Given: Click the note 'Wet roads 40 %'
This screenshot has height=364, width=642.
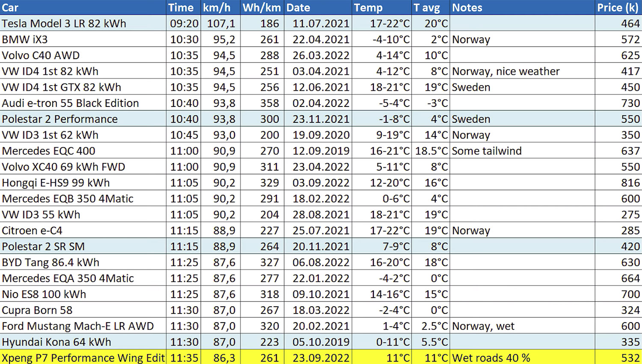Looking at the screenshot, I should [x=523, y=357].
